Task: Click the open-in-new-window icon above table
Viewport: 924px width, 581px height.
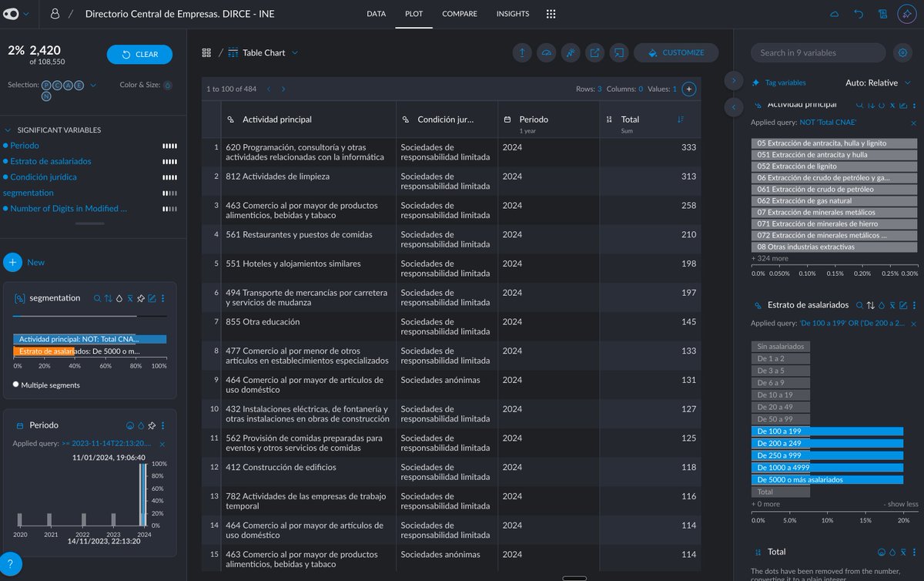Action: pos(594,52)
